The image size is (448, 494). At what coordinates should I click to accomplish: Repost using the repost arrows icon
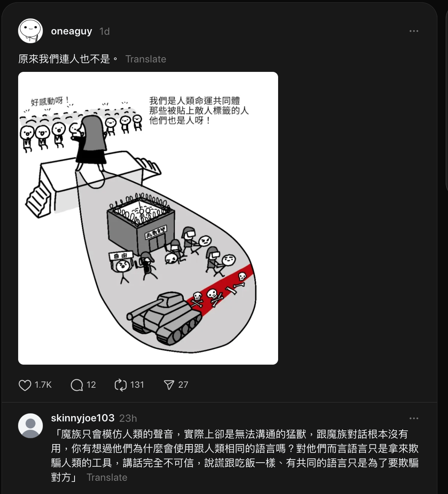click(120, 385)
